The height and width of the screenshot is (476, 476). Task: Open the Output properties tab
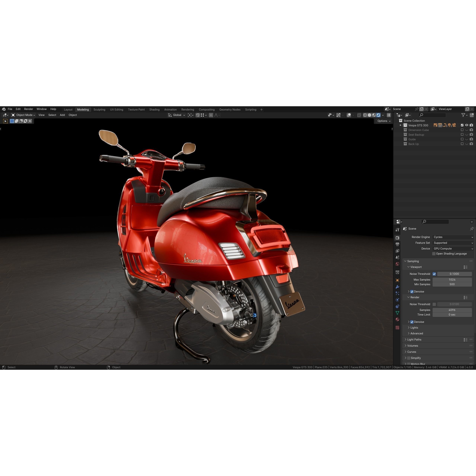(x=397, y=244)
